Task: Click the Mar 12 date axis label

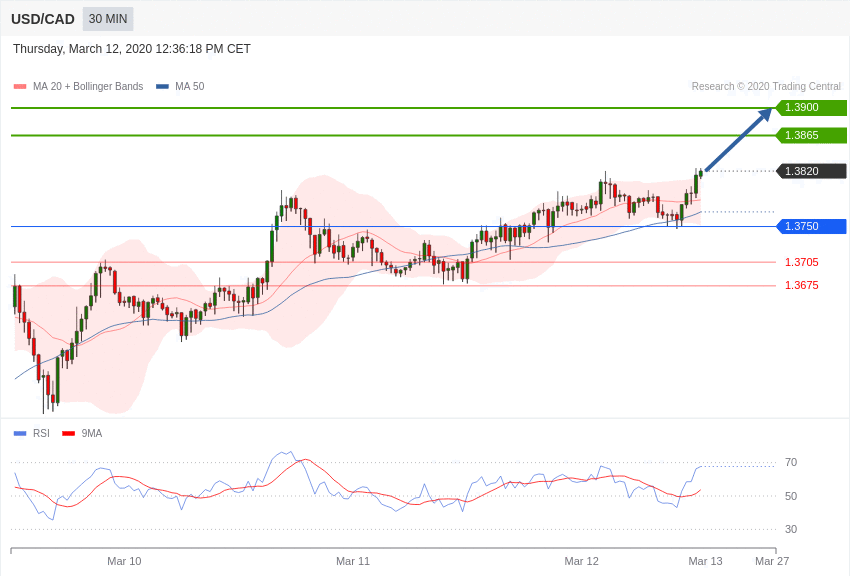Action: 582,561
